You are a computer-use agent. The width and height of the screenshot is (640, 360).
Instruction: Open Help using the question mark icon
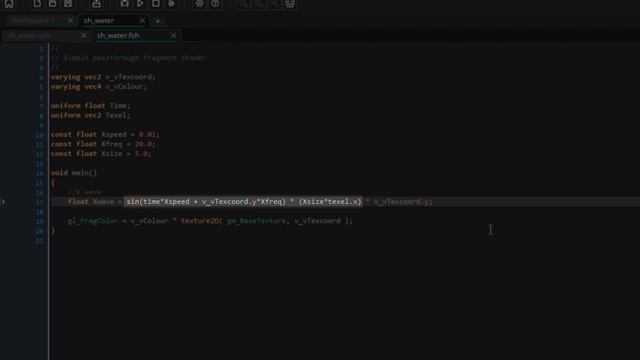[x=215, y=4]
